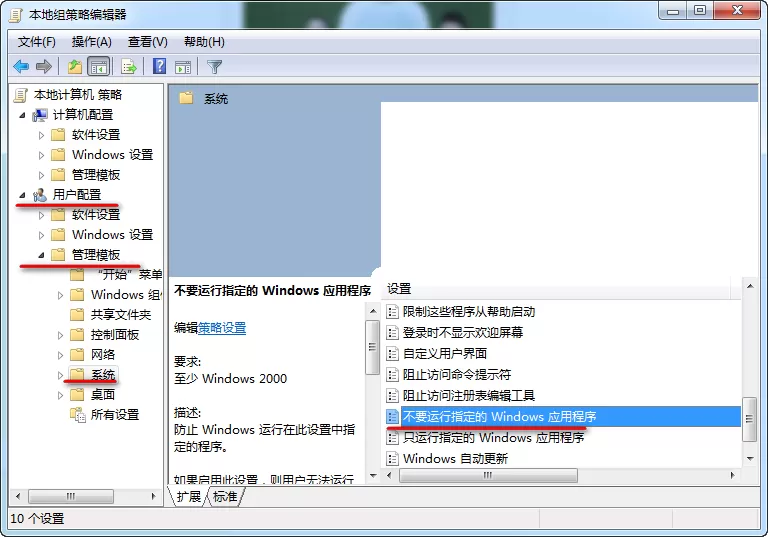Viewport: 768px width, 537px height.
Task: Select the “开始” 菜单 tree item
Action: pyautogui.click(x=129, y=274)
